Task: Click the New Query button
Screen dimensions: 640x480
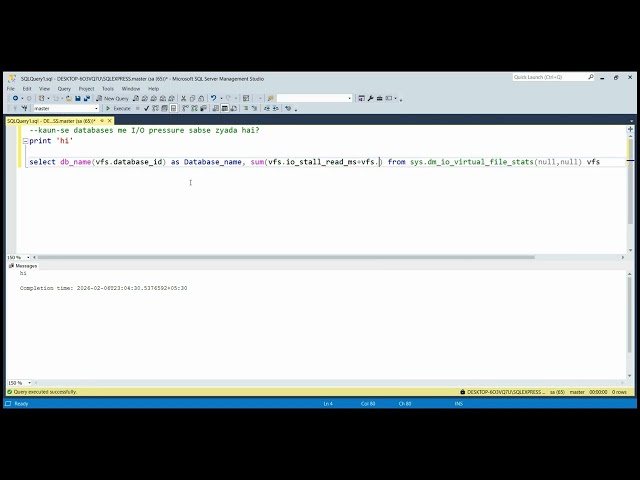Action: pos(112,98)
